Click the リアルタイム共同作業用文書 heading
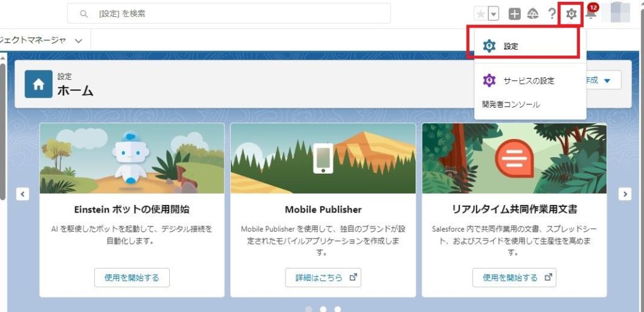Image resolution: width=644 pixels, height=312 pixels. [514, 209]
